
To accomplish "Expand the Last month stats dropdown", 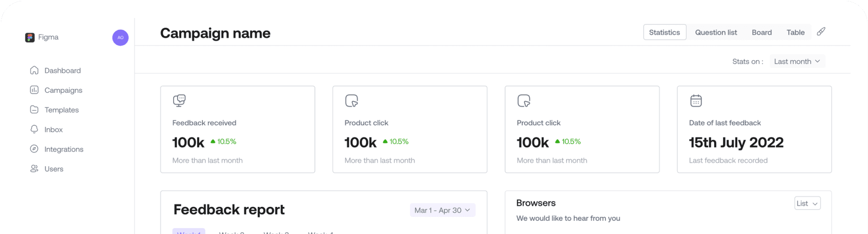I will (797, 62).
